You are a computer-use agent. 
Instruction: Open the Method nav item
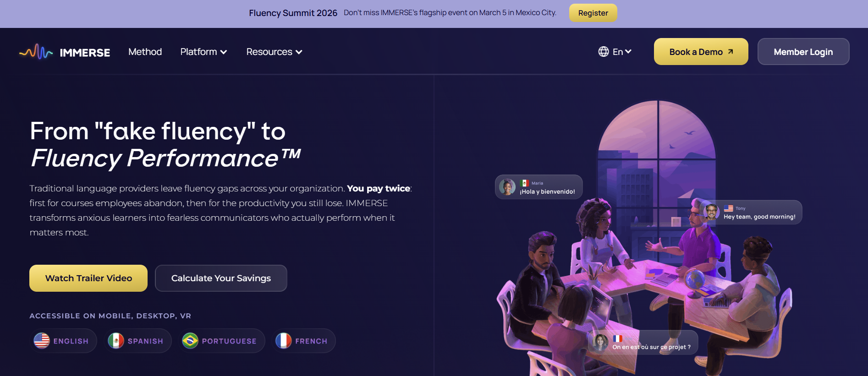point(145,52)
